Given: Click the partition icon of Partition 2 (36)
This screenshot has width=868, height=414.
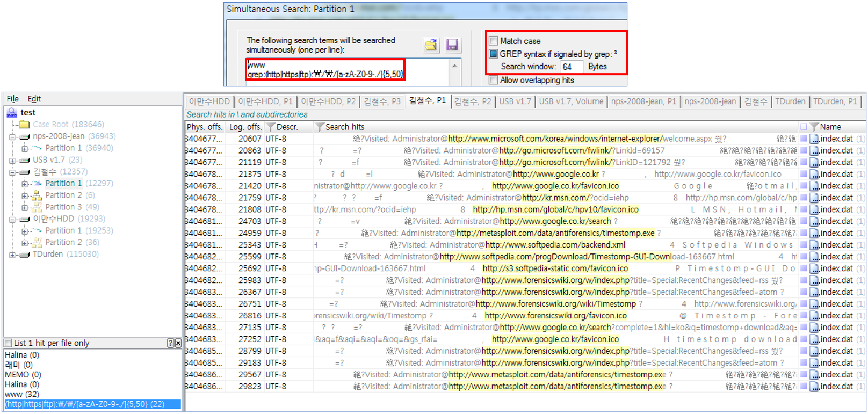Looking at the screenshot, I should tap(37, 243).
